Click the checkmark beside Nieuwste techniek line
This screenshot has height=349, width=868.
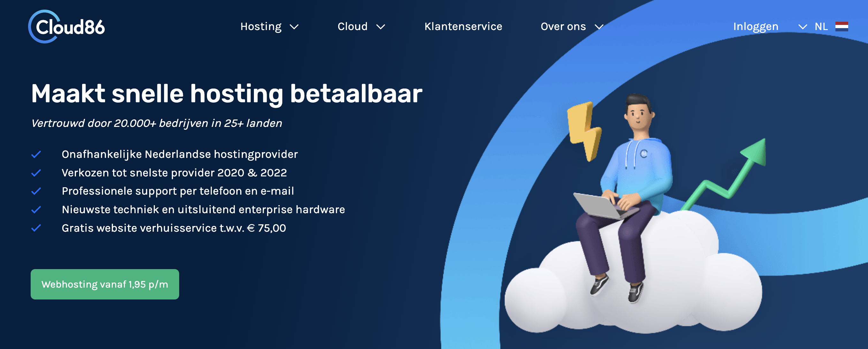coord(36,210)
